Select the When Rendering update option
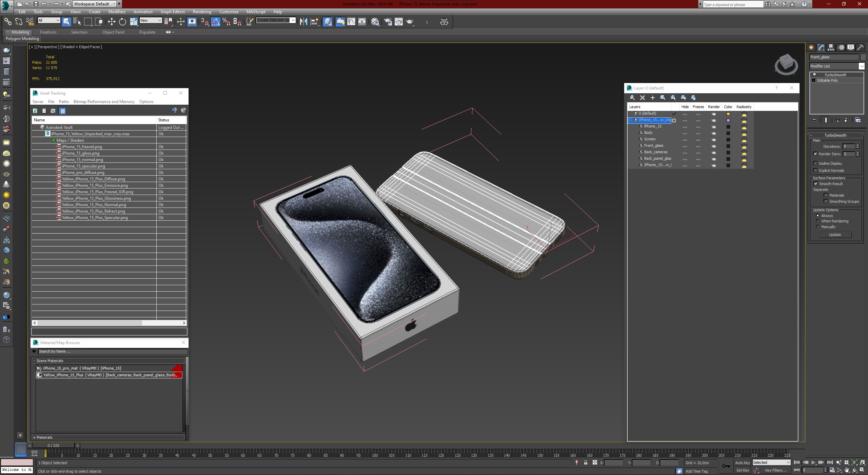Image resolution: width=868 pixels, height=475 pixels. [x=817, y=221]
